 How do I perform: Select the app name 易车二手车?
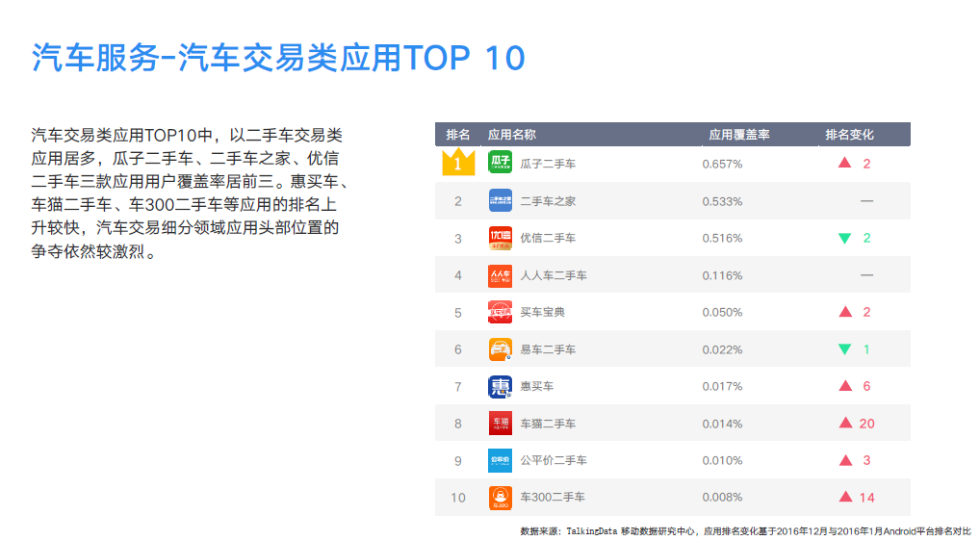(548, 349)
